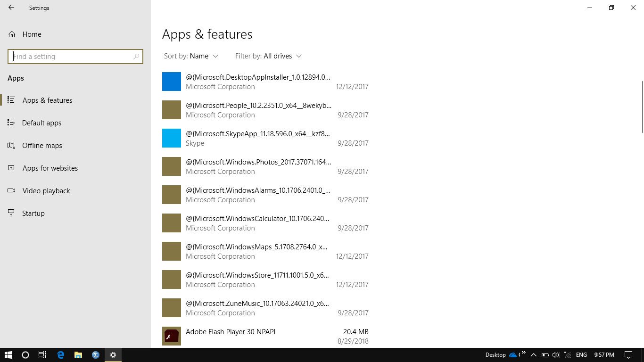Open Apps for websites section
The width and height of the screenshot is (644, 362).
click(x=75, y=168)
